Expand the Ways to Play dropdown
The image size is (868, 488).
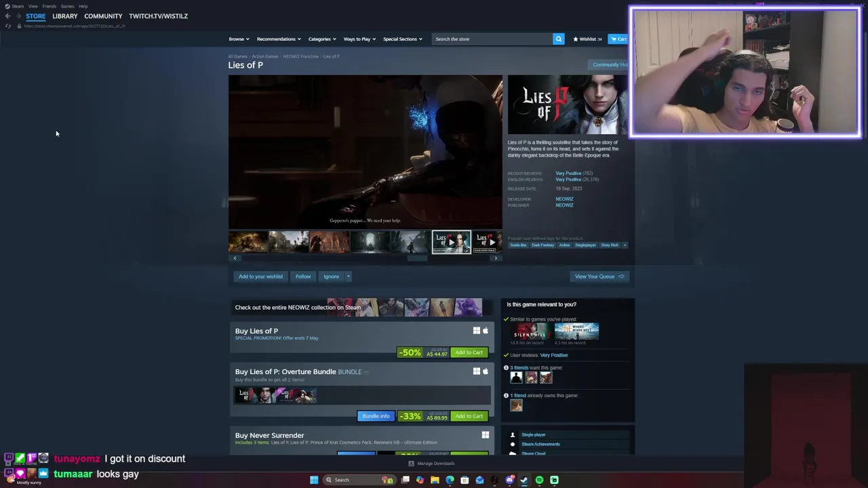point(359,39)
